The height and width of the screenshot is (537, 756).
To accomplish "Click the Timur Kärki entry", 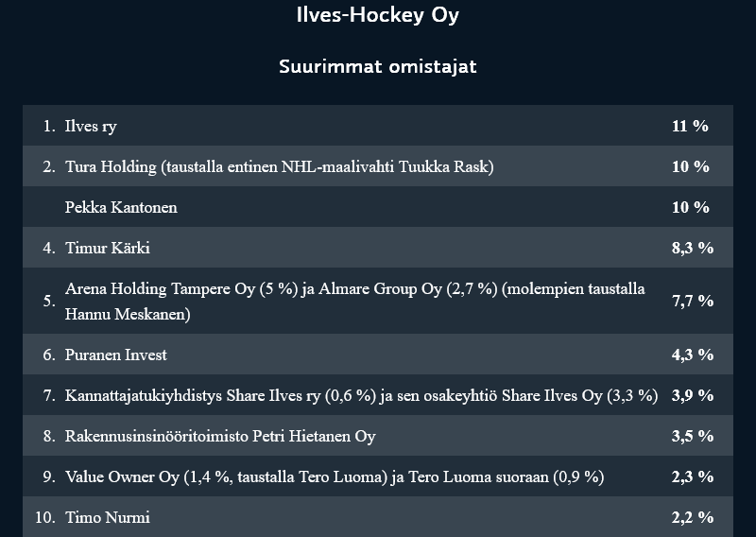I will point(107,248).
